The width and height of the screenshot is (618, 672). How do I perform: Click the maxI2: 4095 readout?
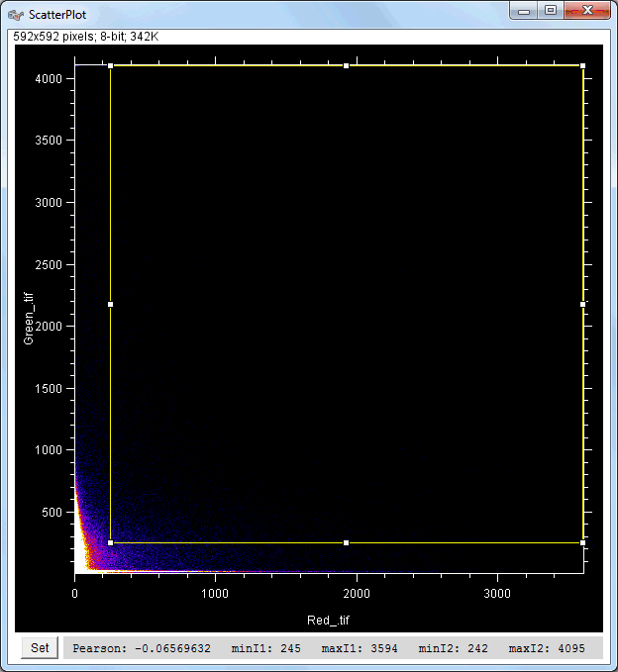point(545,649)
